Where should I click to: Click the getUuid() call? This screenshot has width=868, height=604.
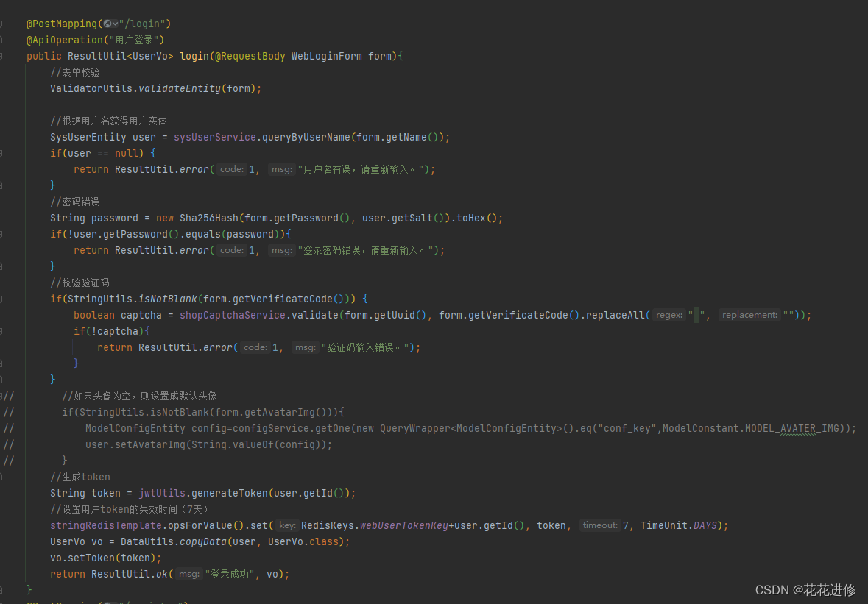click(x=401, y=315)
